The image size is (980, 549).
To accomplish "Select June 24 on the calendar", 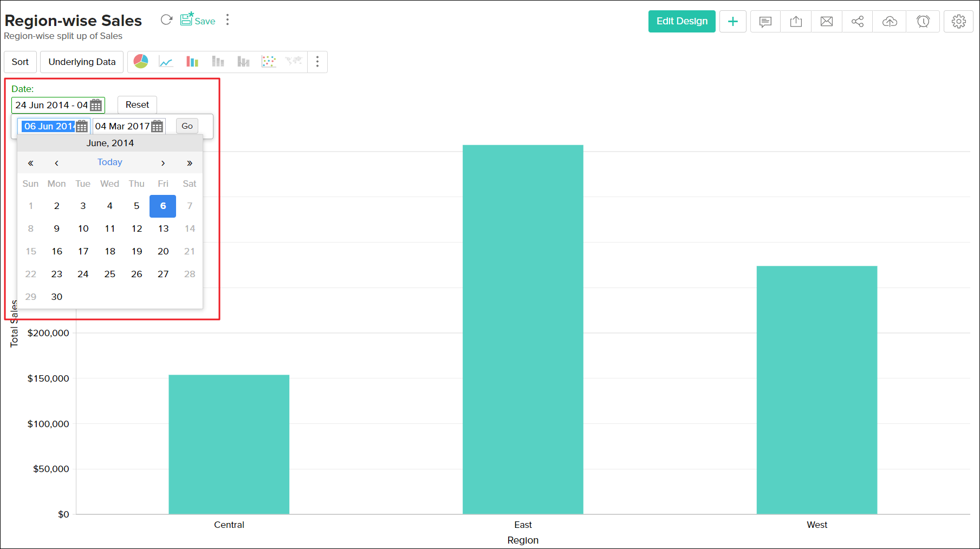I will point(83,273).
